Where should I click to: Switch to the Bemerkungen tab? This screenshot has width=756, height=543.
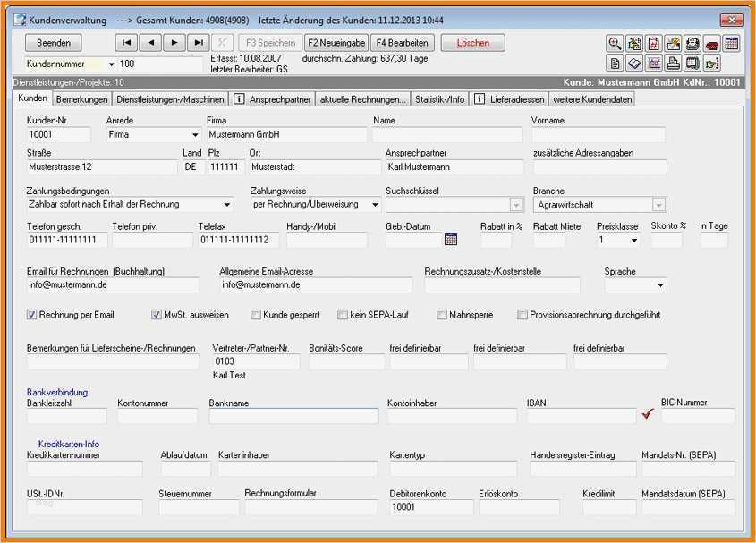[82, 99]
